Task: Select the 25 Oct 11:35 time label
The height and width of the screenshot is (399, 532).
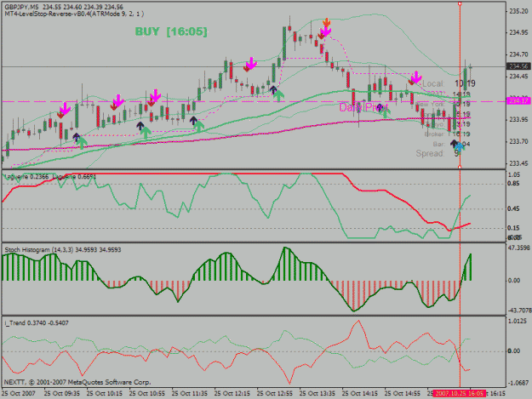Action: 189,394
